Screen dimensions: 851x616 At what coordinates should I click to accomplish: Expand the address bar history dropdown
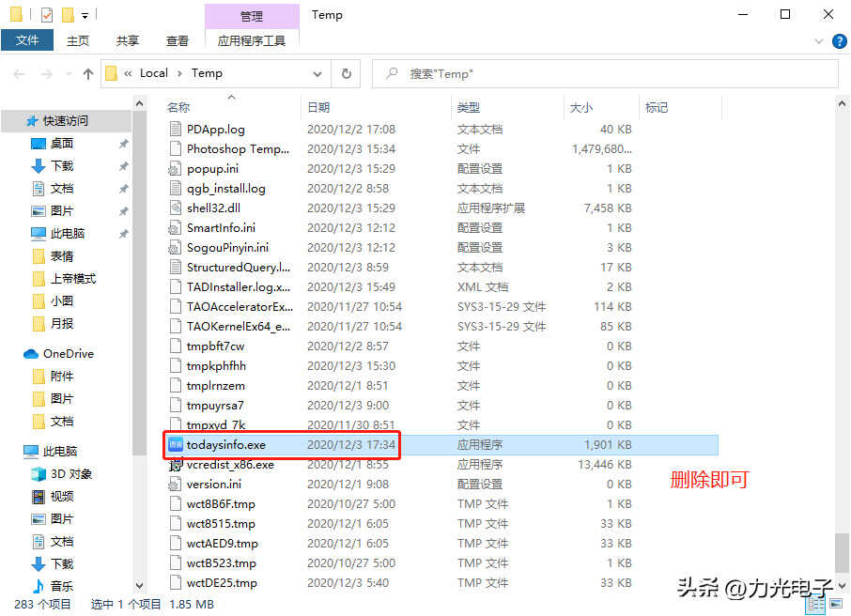[x=317, y=74]
